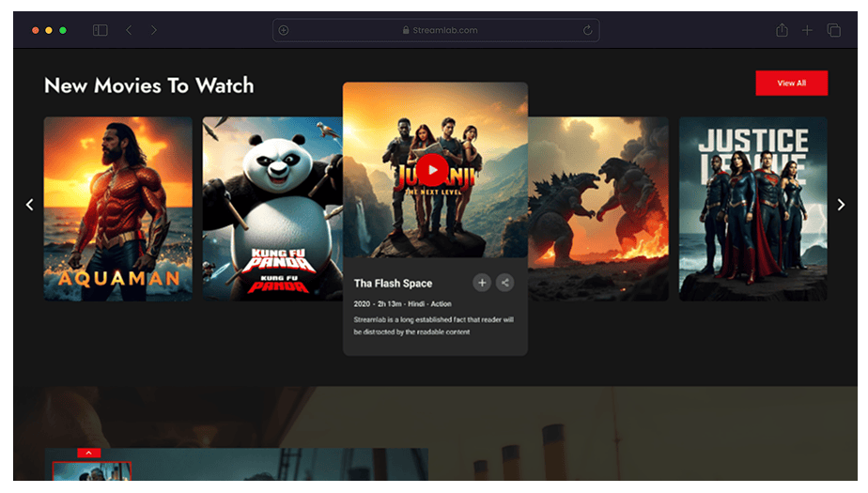Click the red up-chevron expander
Viewport: 868px width, 493px height.
click(88, 453)
